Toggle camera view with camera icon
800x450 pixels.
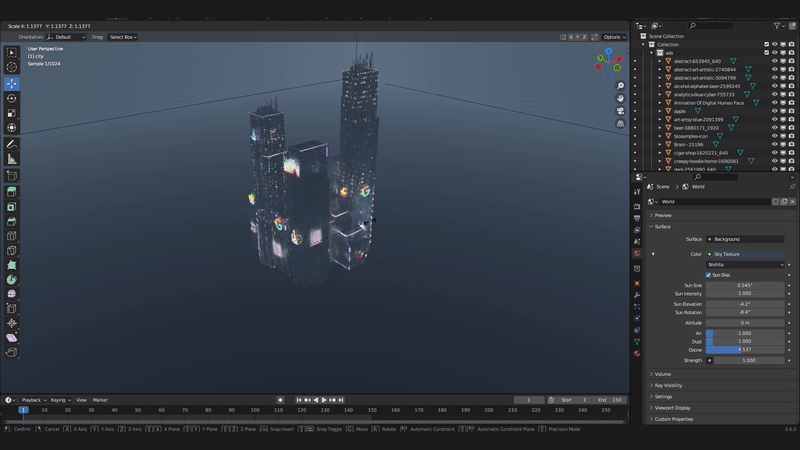[x=620, y=111]
